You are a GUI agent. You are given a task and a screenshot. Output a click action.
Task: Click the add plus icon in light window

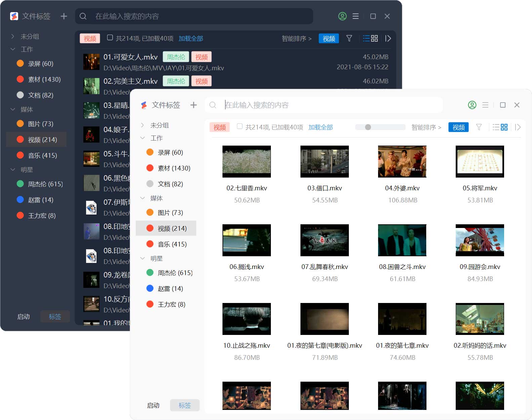(194, 105)
